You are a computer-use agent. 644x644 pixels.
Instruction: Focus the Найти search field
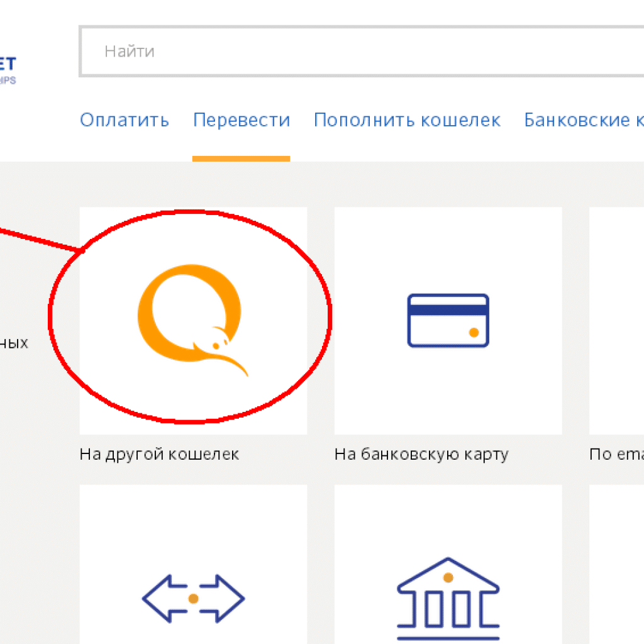362,52
